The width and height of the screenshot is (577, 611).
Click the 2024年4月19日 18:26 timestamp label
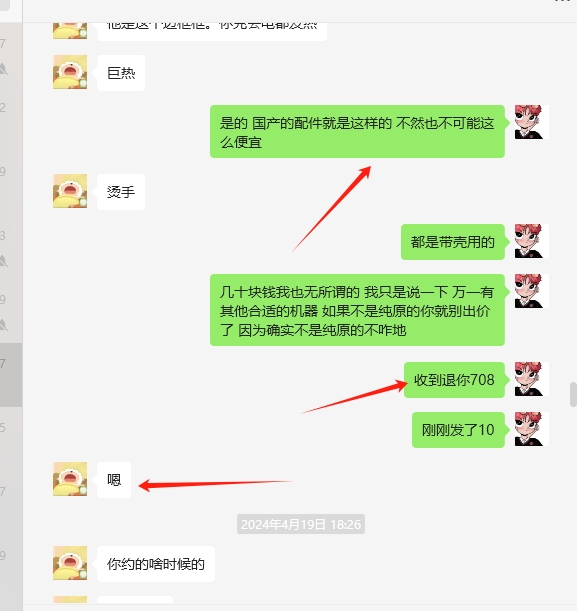(301, 524)
